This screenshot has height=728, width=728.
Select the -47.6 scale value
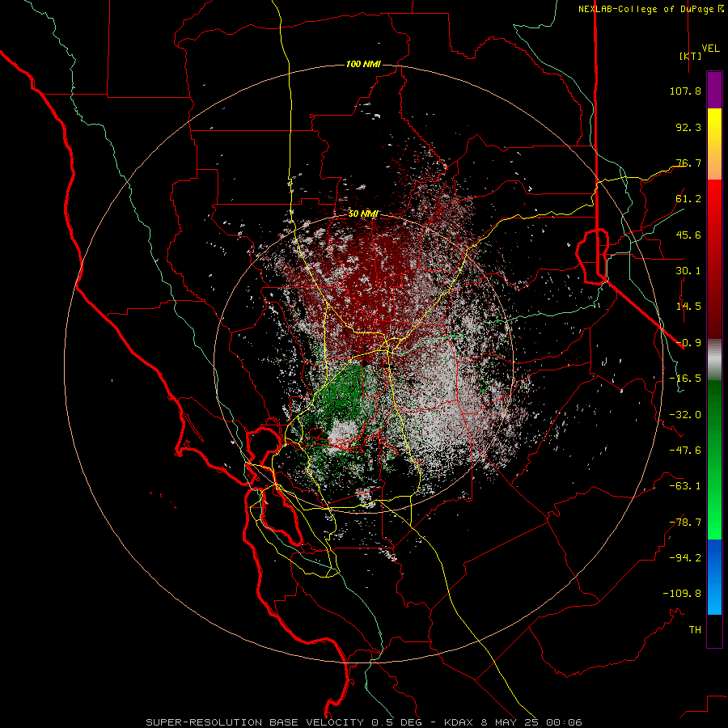click(x=685, y=451)
